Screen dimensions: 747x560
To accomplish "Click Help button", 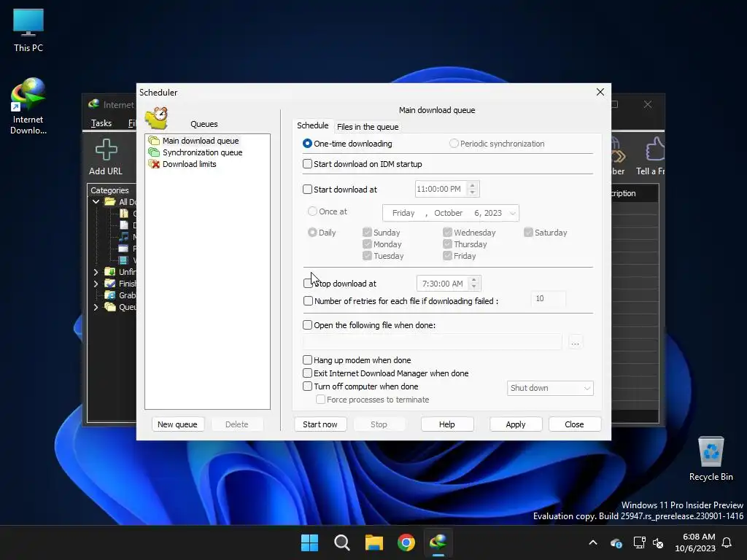I will tap(447, 424).
